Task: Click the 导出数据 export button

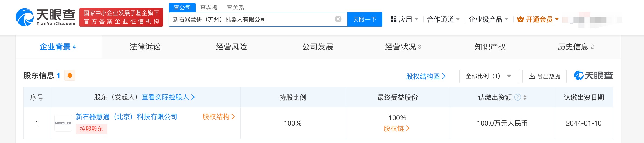Action: pyautogui.click(x=545, y=76)
